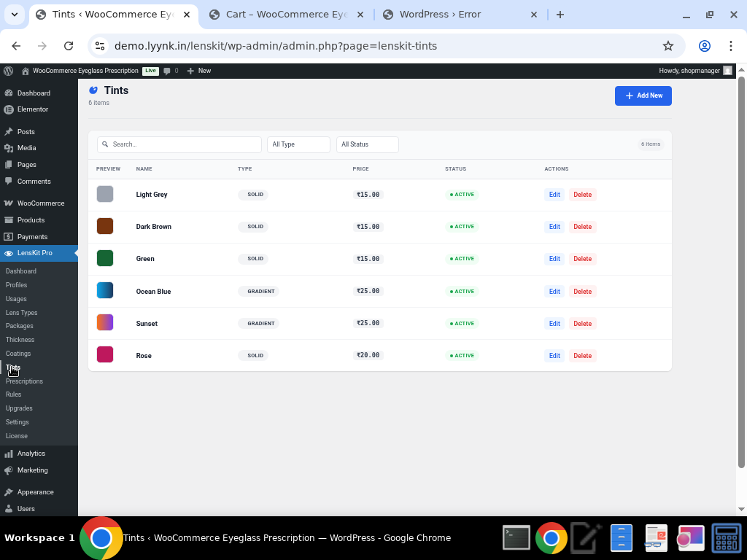
Task: Switch to the Cart – WooCommerce browser tab
Action: tap(287, 15)
